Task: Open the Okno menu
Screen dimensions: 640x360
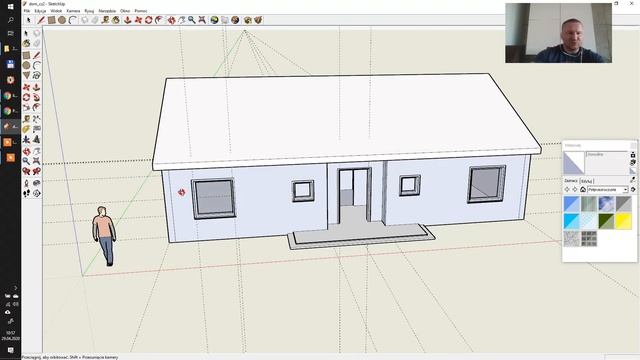Action: pyautogui.click(x=125, y=11)
